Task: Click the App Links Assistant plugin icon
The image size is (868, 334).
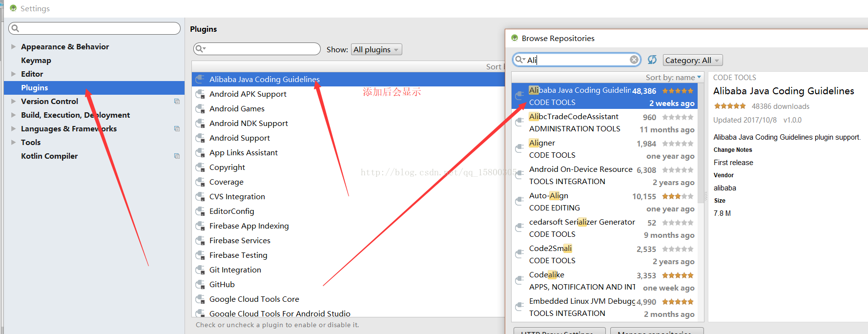Action: (200, 152)
